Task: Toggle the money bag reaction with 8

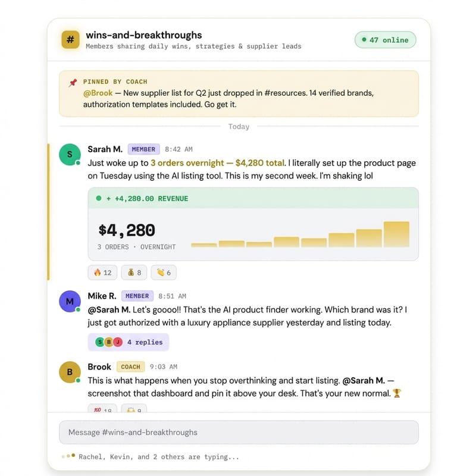Action: (x=134, y=273)
